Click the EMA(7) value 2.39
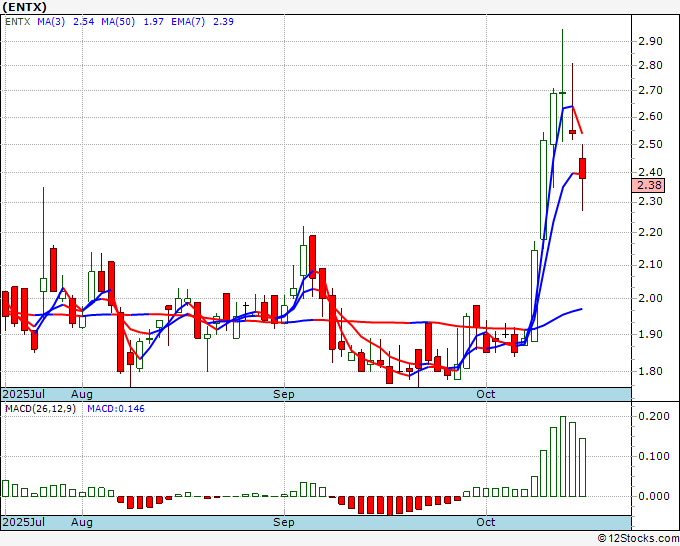 coord(223,22)
